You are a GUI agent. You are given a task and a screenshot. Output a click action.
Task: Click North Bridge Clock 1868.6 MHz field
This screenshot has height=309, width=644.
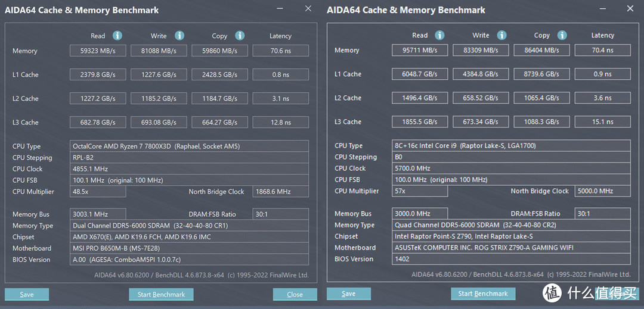tap(280, 191)
